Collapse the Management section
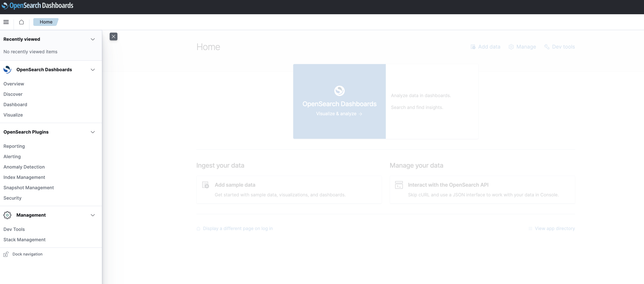Image resolution: width=644 pixels, height=284 pixels. (x=93, y=215)
